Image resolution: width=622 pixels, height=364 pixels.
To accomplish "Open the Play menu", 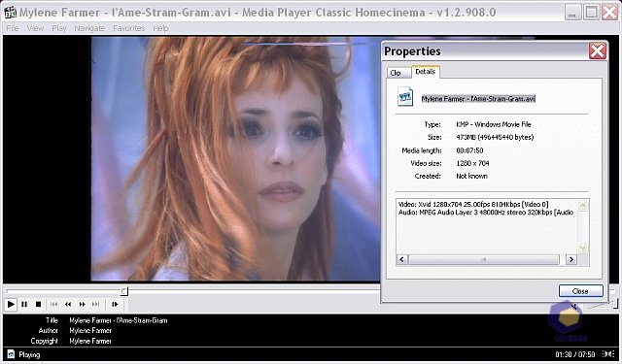I will 59,28.
